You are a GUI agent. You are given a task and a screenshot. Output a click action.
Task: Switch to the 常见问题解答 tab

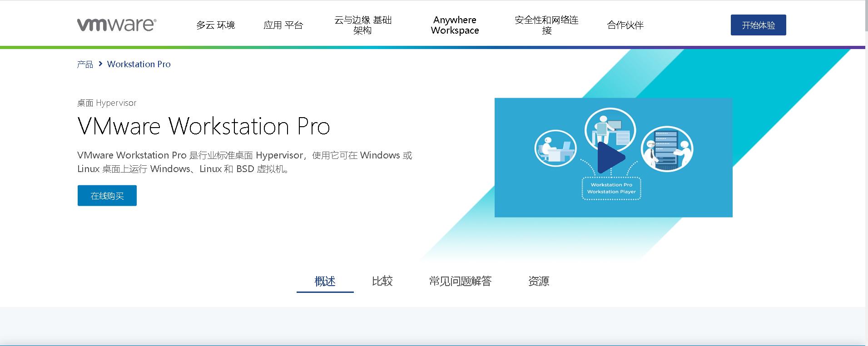[460, 282]
